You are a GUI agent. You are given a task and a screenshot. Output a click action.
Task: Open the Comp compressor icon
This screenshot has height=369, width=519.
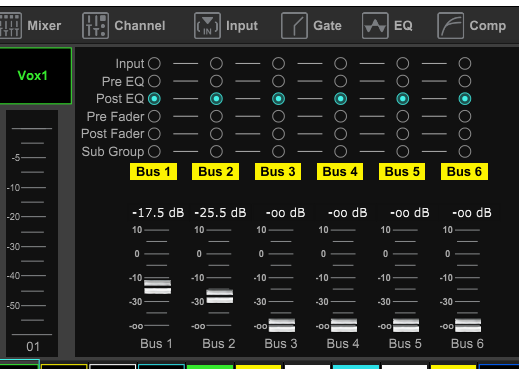point(450,26)
